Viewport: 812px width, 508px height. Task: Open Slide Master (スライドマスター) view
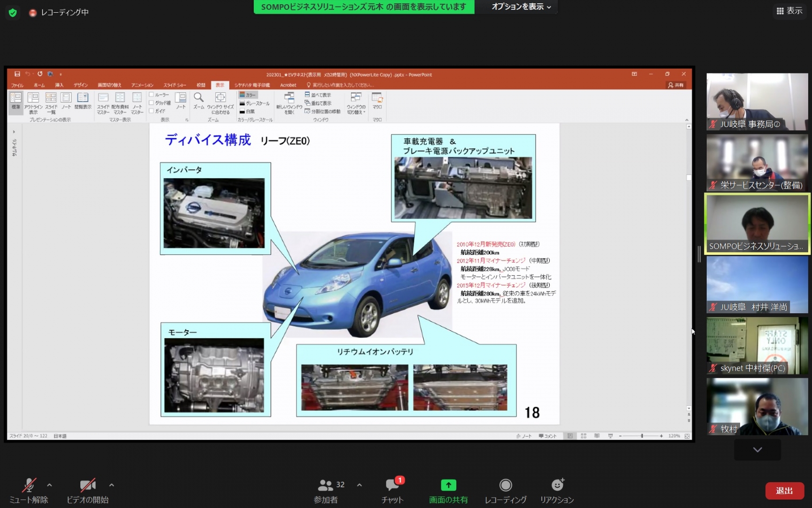tap(103, 103)
